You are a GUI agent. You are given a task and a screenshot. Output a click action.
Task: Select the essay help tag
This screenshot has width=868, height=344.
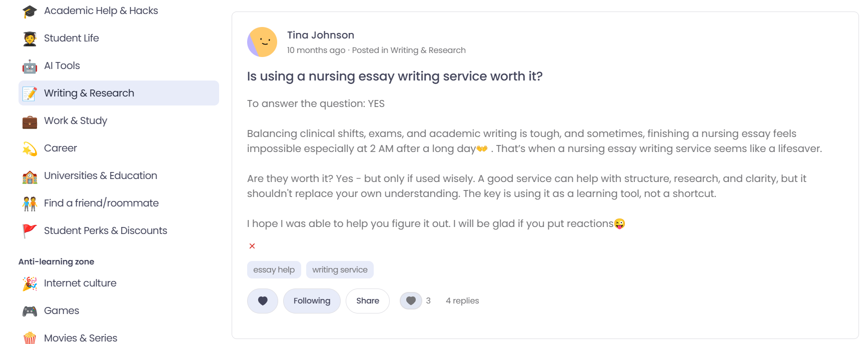tap(274, 269)
